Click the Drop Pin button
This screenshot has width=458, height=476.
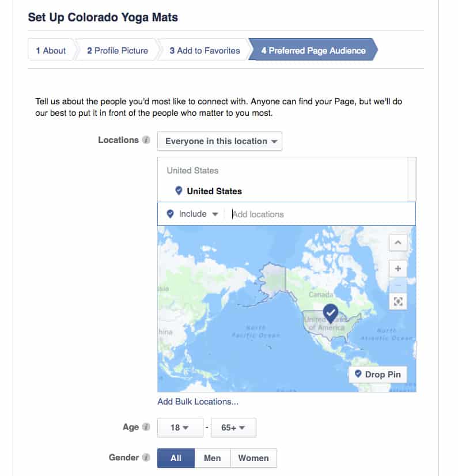click(x=378, y=375)
